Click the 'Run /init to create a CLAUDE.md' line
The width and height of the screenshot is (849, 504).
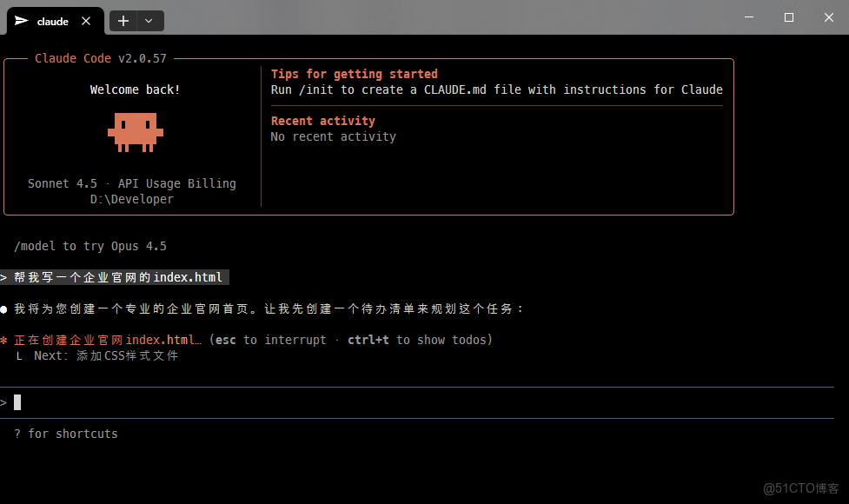tap(496, 90)
